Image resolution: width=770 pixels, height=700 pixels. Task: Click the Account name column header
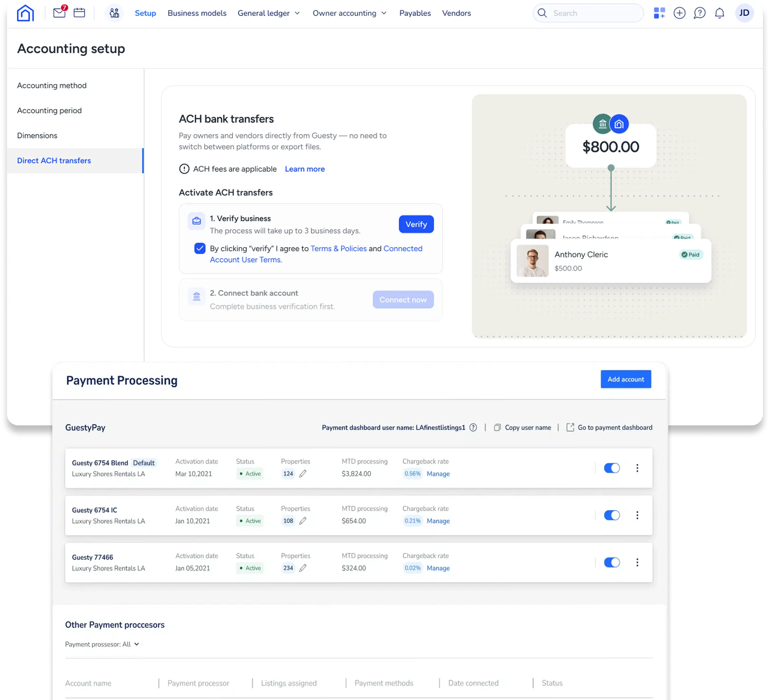88,683
